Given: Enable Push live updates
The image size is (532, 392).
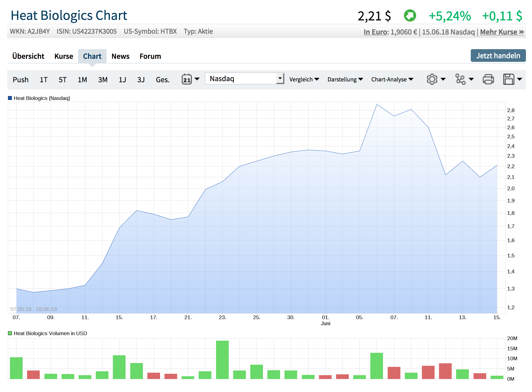Looking at the screenshot, I should click(x=20, y=80).
